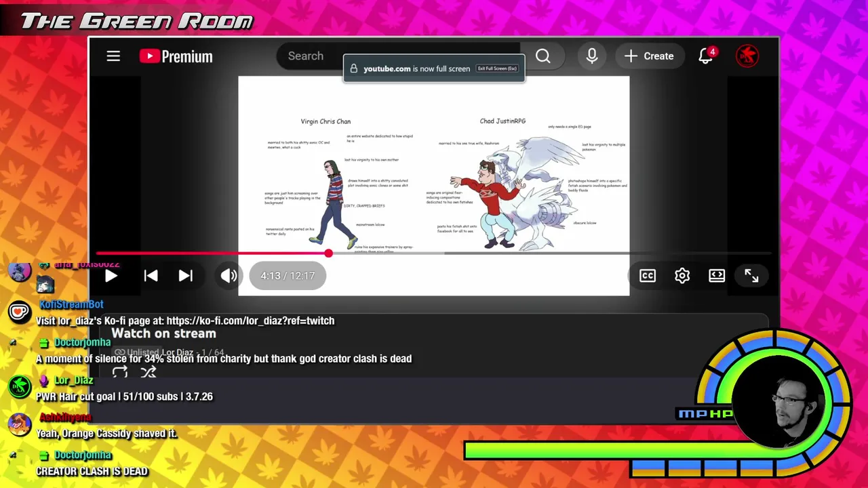Click the 4:13 / 12:17 time display
The image size is (868, 488).
pyautogui.click(x=288, y=276)
